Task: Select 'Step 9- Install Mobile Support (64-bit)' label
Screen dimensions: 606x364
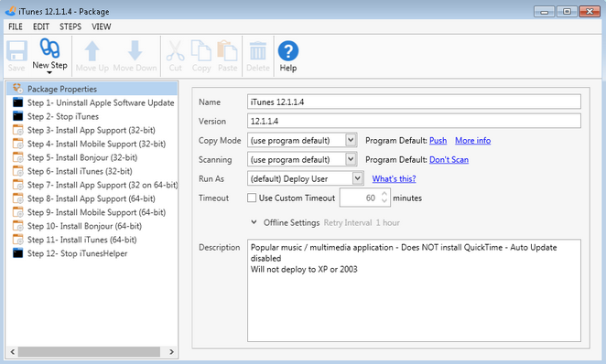Action: pyautogui.click(x=96, y=212)
